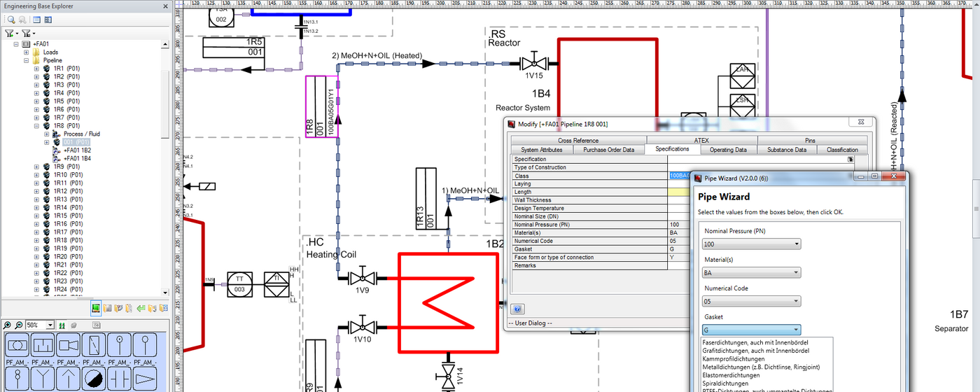This screenshot has height=392, width=980.
Task: Click the help button in the Modify dialog
Action: 517,309
